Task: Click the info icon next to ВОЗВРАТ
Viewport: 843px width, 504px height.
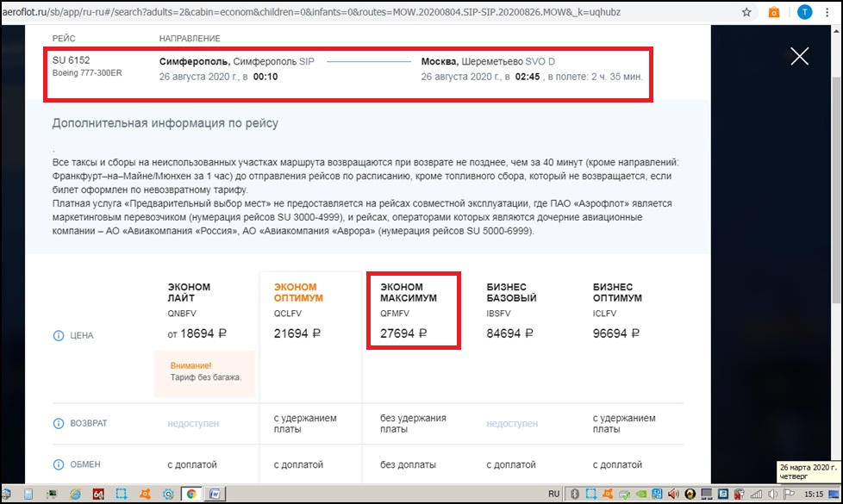Action: tap(59, 423)
